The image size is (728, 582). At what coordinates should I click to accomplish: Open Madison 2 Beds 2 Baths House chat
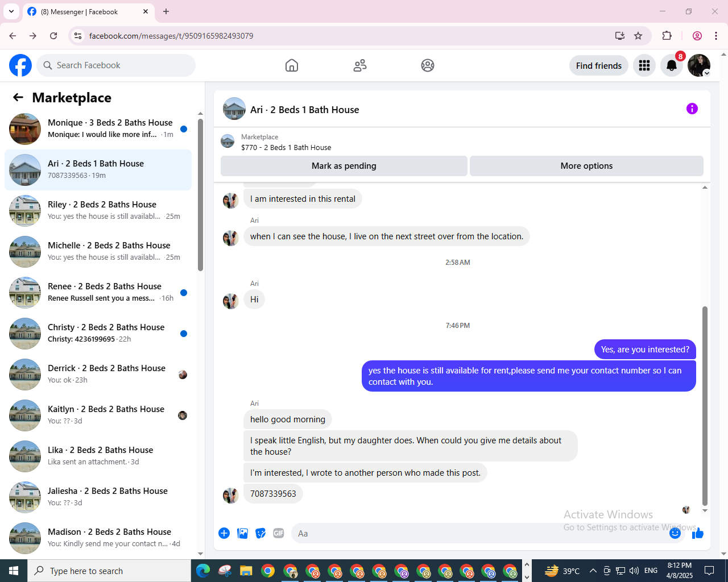click(98, 538)
